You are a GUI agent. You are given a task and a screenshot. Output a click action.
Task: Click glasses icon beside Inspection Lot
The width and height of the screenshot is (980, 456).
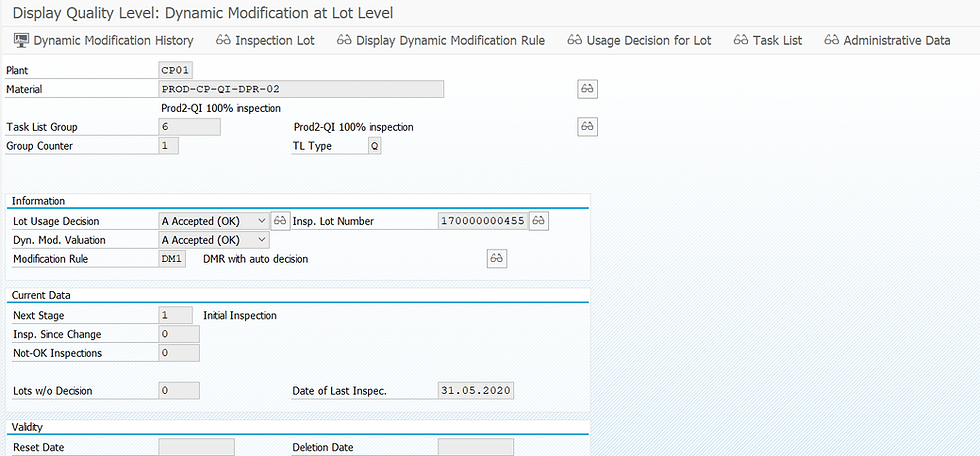(223, 41)
